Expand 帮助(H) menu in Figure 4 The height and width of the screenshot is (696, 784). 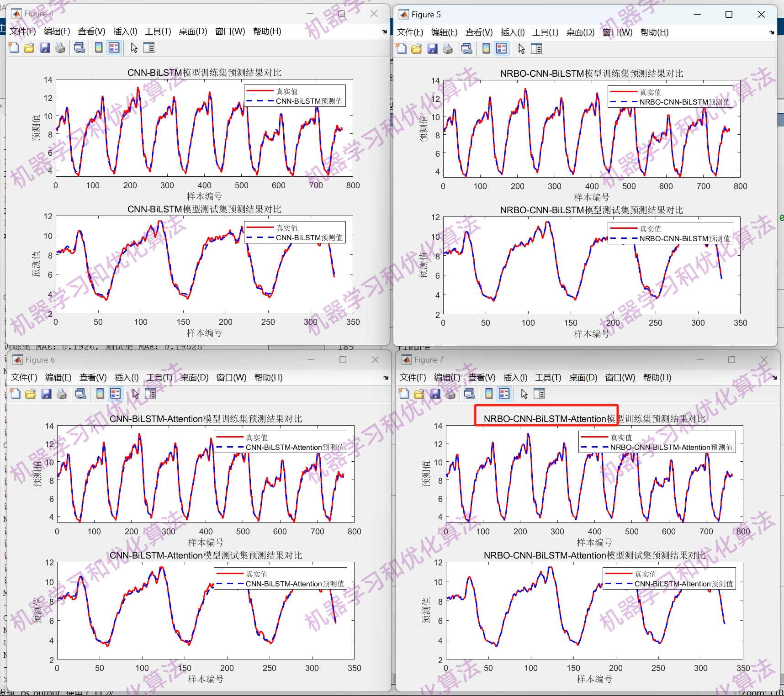coord(267,31)
